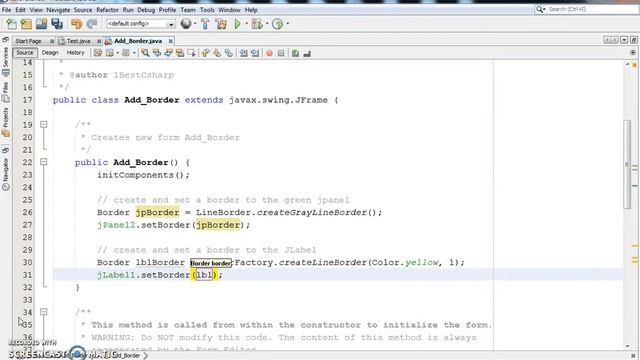Open the Team menu
This screenshot has width=640, height=360.
pos(188,10)
